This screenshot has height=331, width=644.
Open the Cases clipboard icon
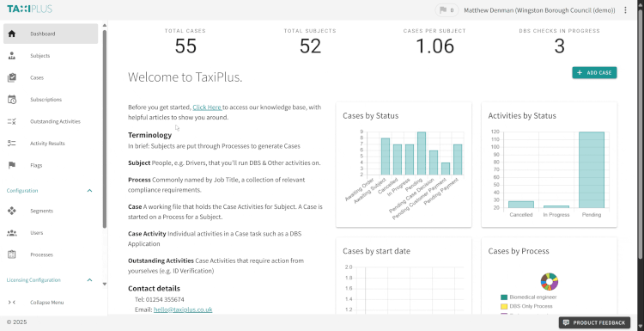coord(11,77)
